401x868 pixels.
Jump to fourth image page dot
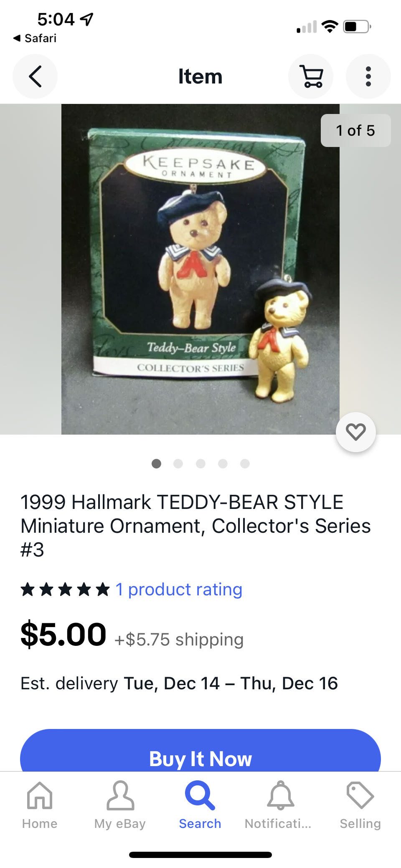[x=223, y=463]
